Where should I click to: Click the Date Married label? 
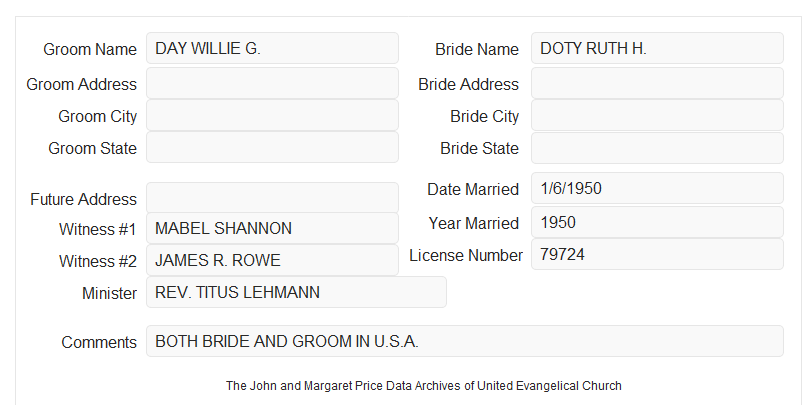[x=473, y=189]
